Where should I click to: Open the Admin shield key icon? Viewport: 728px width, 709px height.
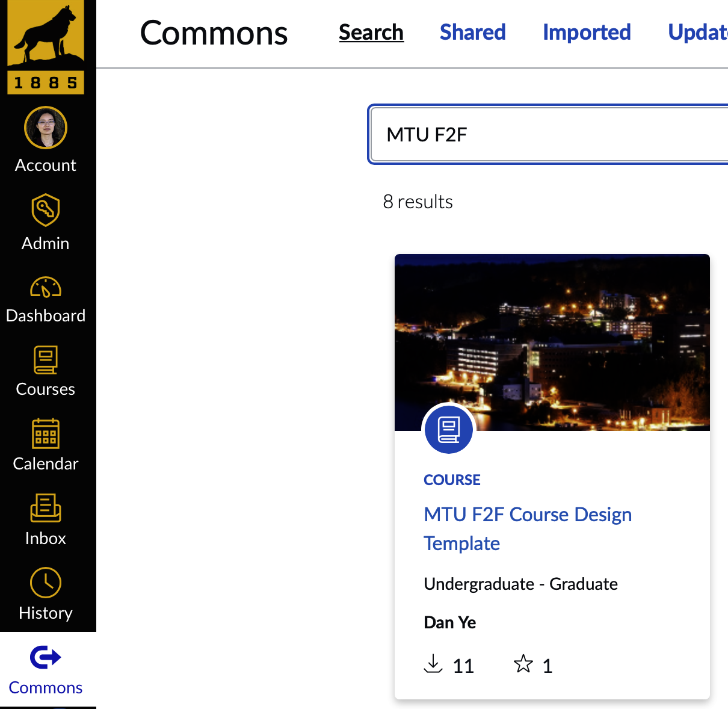[46, 210]
